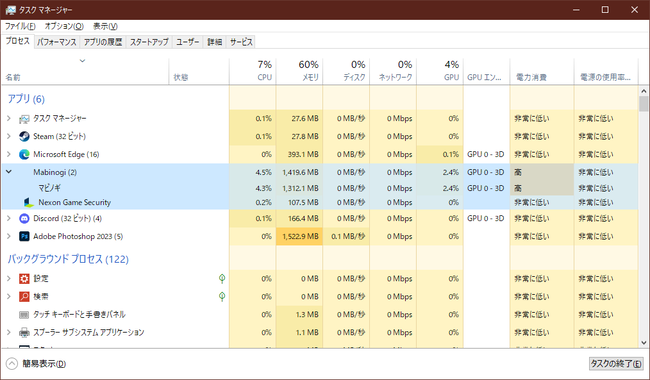
Task: Click the タスクの終了 button
Action: [616, 363]
